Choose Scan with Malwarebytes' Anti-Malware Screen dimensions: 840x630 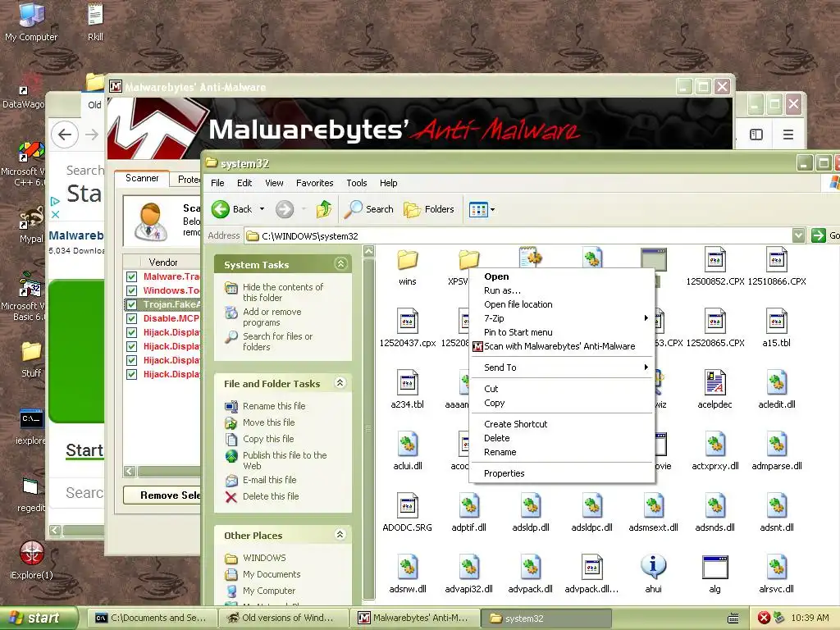561,346
